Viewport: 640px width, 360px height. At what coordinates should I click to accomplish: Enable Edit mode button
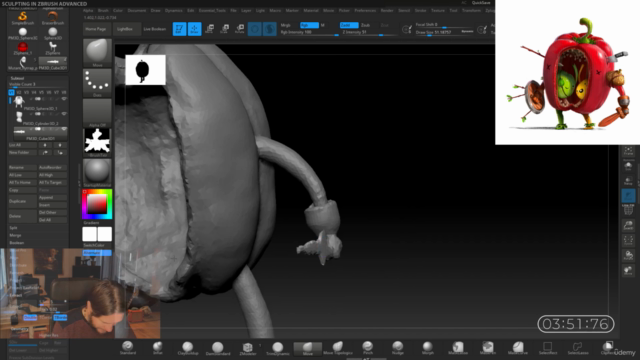coord(179,29)
